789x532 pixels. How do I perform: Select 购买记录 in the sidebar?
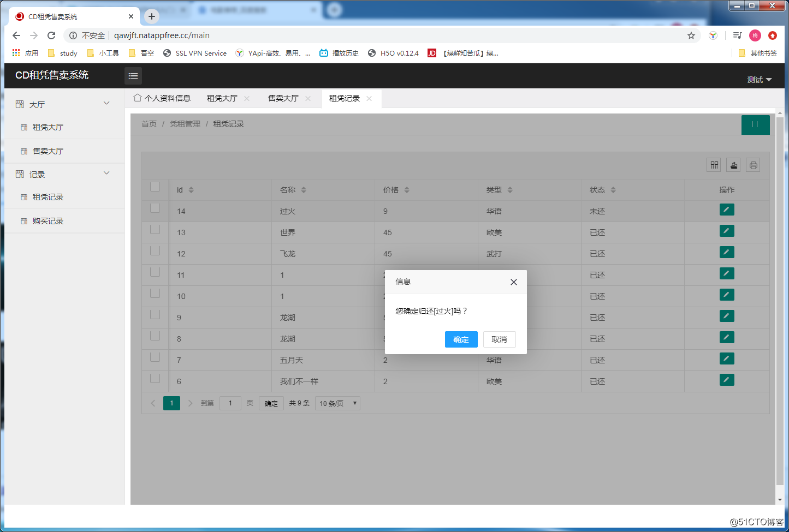(48, 221)
